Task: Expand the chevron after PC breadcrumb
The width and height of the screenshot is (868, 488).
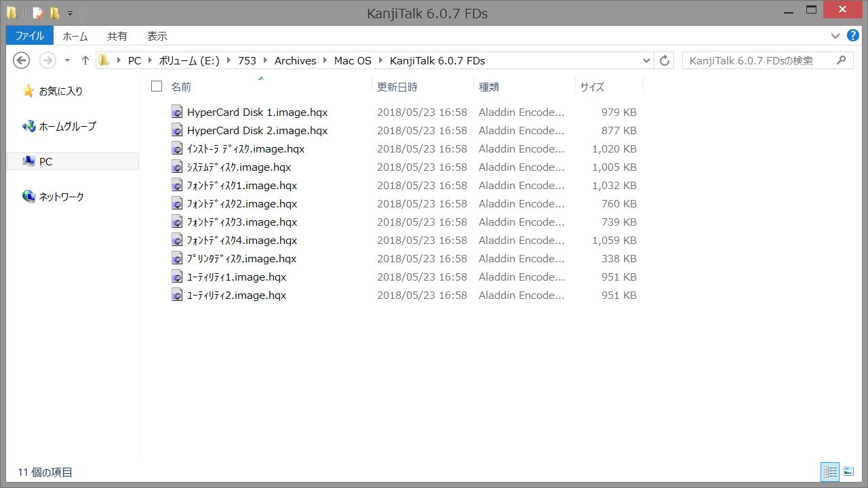Action: 151,60
